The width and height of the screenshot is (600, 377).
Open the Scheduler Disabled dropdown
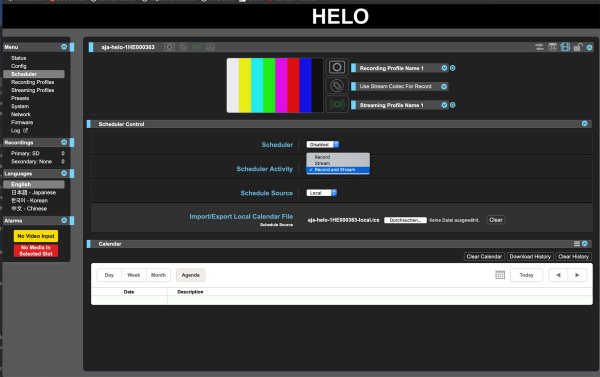point(323,145)
